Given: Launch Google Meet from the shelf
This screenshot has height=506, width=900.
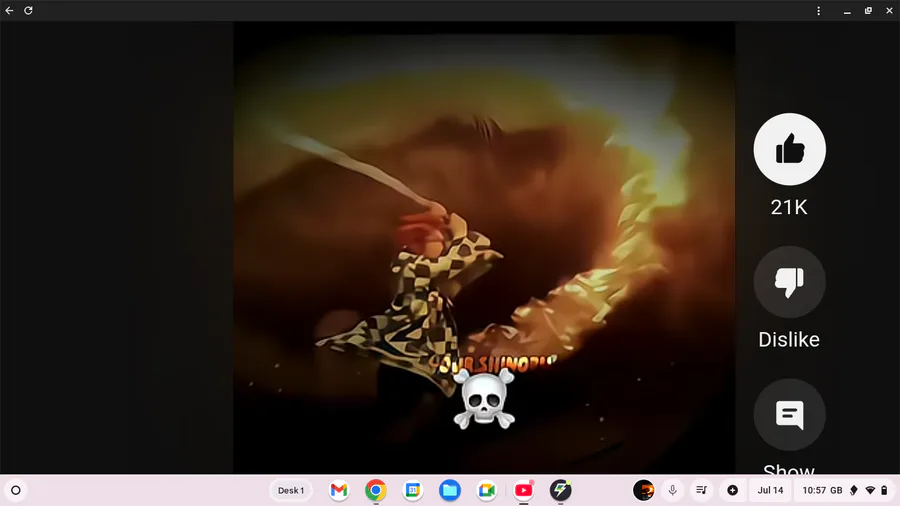Looking at the screenshot, I should pos(486,490).
